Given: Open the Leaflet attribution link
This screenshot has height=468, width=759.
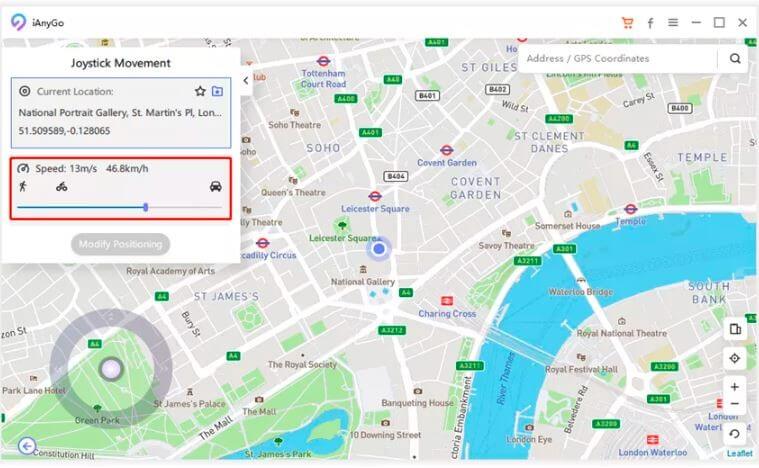Looking at the screenshot, I should tap(740, 453).
